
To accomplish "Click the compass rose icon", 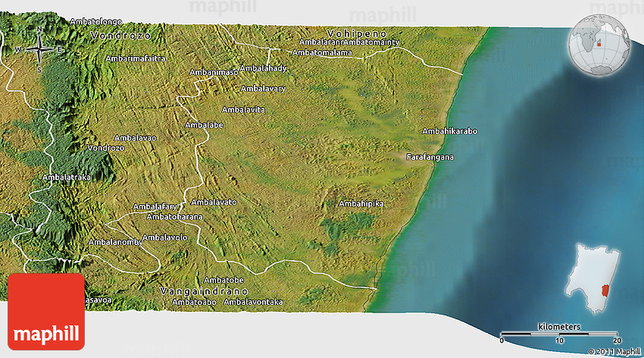I will (x=39, y=49).
